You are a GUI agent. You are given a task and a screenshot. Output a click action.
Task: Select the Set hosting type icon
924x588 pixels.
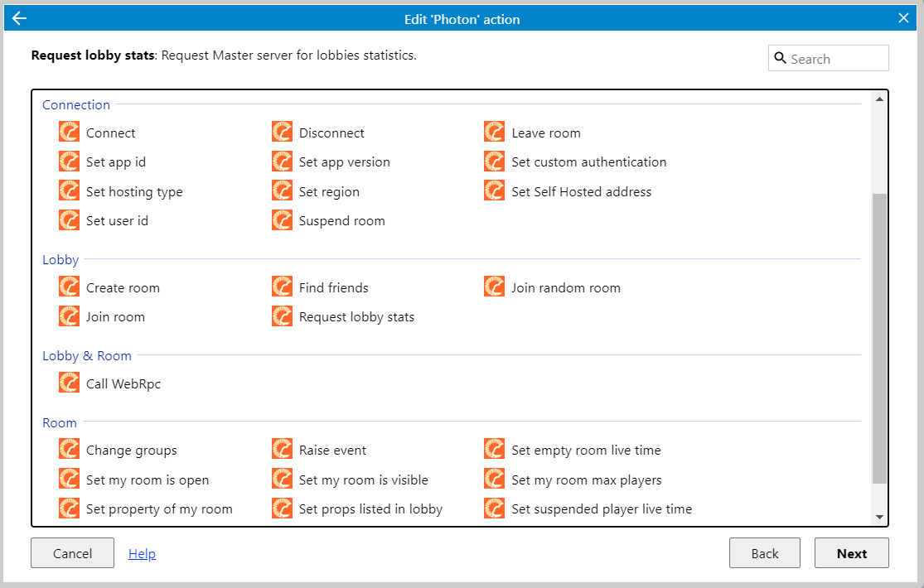click(x=69, y=191)
